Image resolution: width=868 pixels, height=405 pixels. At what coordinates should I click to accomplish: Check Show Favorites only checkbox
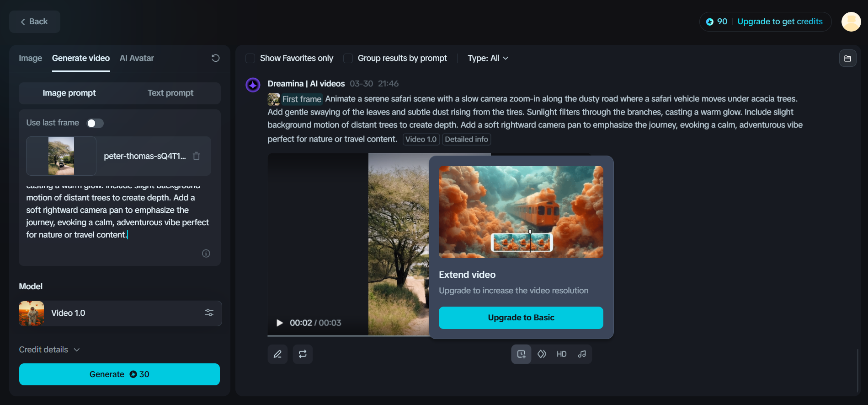click(x=250, y=58)
